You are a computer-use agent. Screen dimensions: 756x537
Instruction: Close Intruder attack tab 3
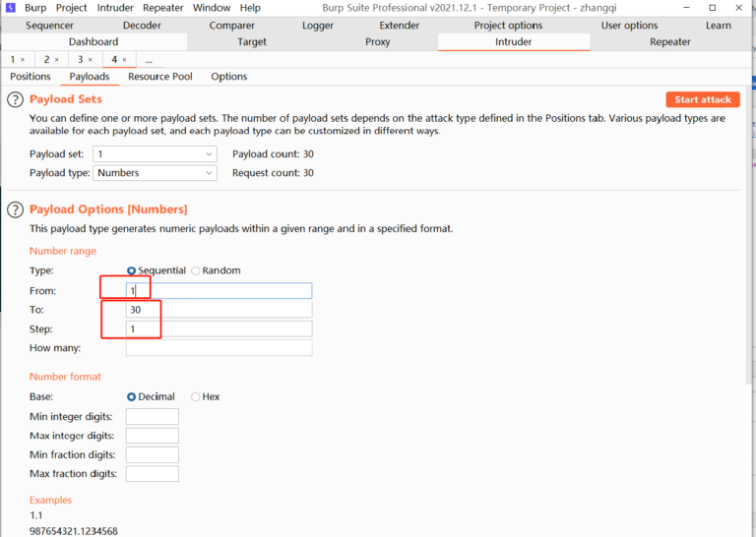pos(92,60)
